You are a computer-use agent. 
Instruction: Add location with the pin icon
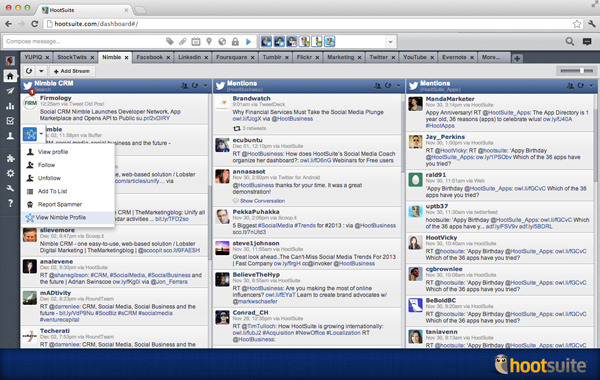(x=209, y=41)
